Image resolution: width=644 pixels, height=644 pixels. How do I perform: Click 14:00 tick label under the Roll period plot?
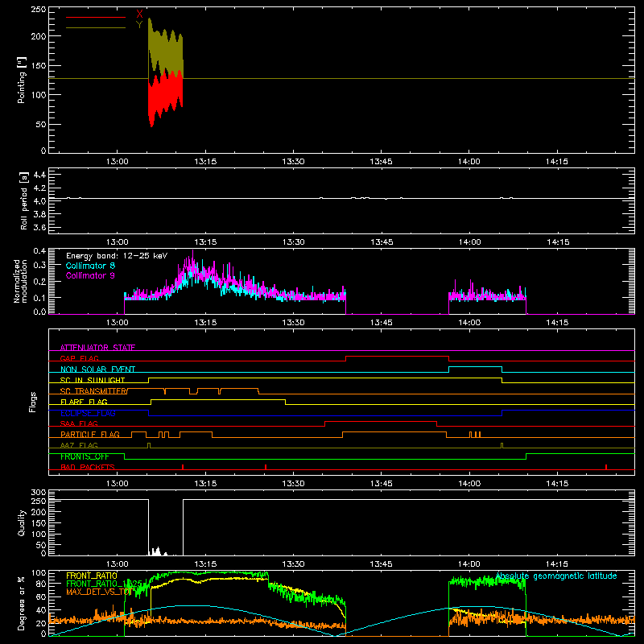coord(469,242)
